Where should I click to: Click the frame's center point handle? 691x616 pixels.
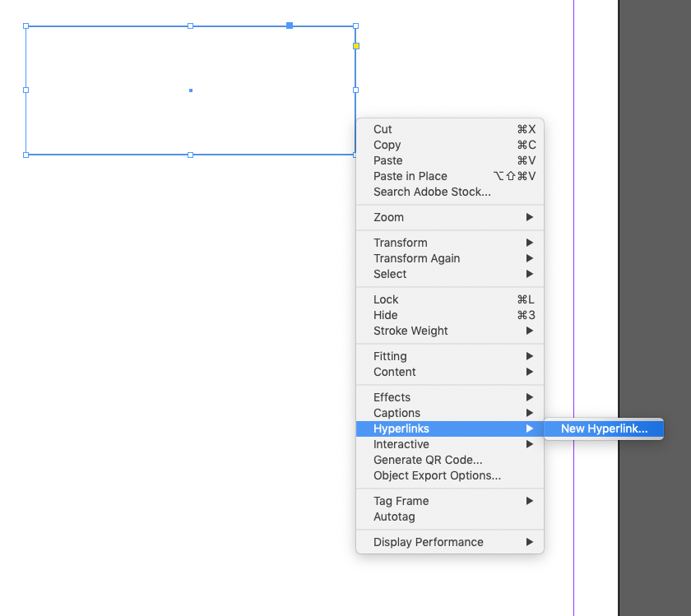[x=190, y=90]
